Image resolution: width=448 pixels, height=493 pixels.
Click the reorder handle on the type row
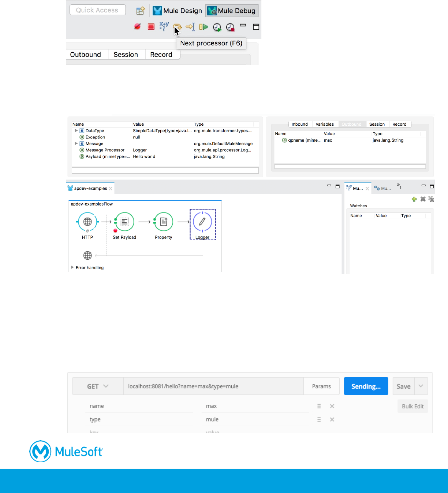(x=319, y=419)
